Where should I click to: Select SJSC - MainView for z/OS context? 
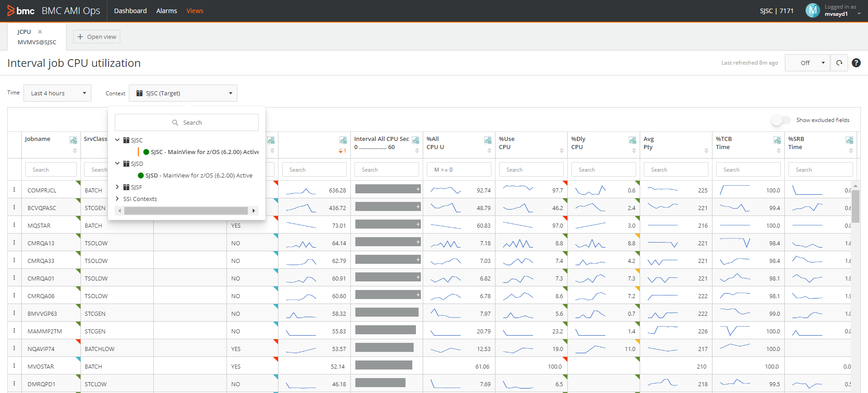205,152
